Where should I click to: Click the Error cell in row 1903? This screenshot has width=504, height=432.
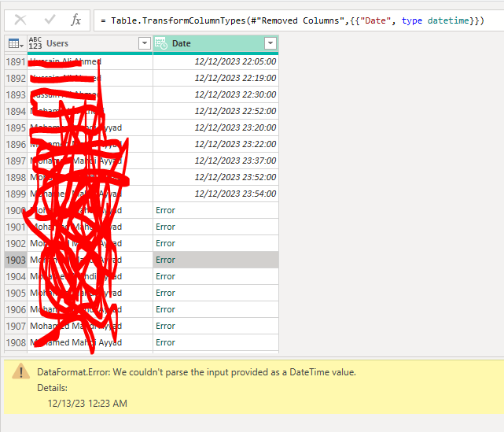point(215,260)
